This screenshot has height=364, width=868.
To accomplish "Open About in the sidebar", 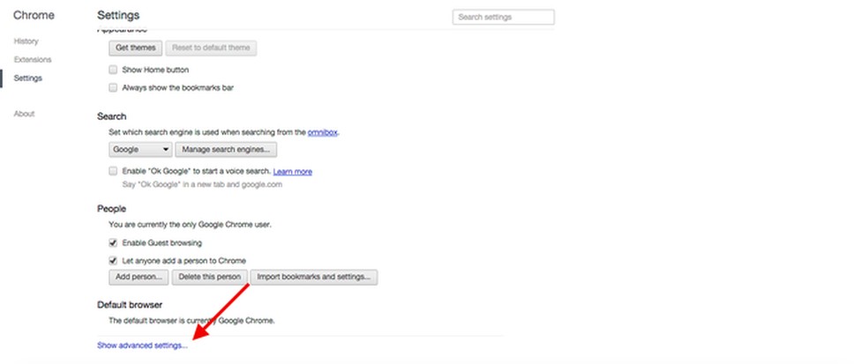I will (25, 114).
